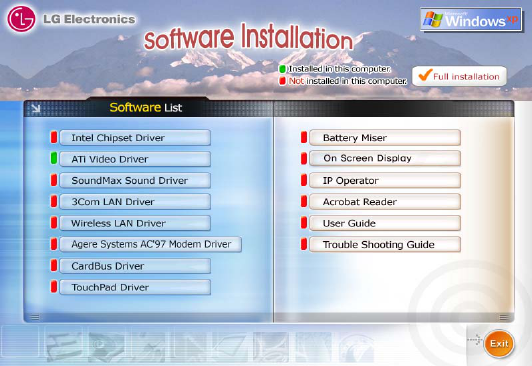Screen dimensions: 532x366
Task: Click the LG Electronics logo
Action: pyautogui.click(x=21, y=19)
